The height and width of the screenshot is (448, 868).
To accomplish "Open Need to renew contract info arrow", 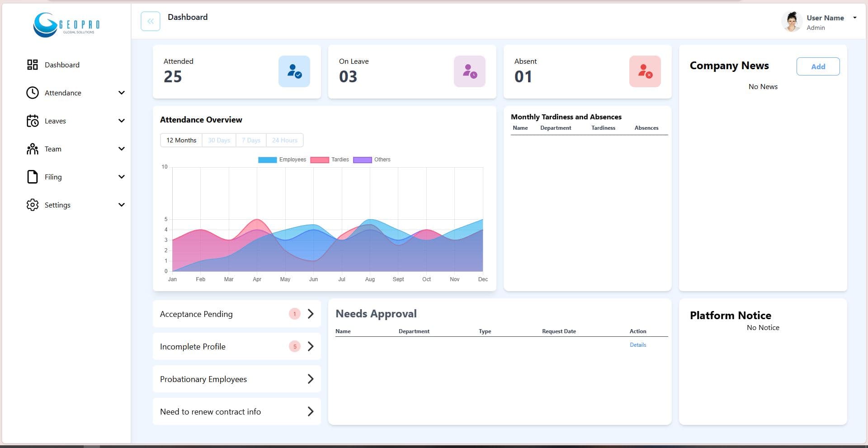I will coord(311,411).
